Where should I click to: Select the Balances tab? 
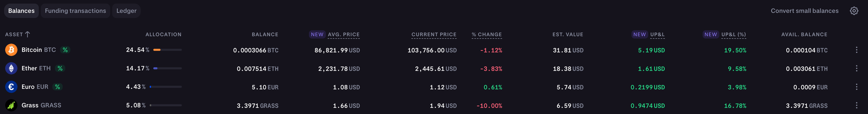point(21,11)
